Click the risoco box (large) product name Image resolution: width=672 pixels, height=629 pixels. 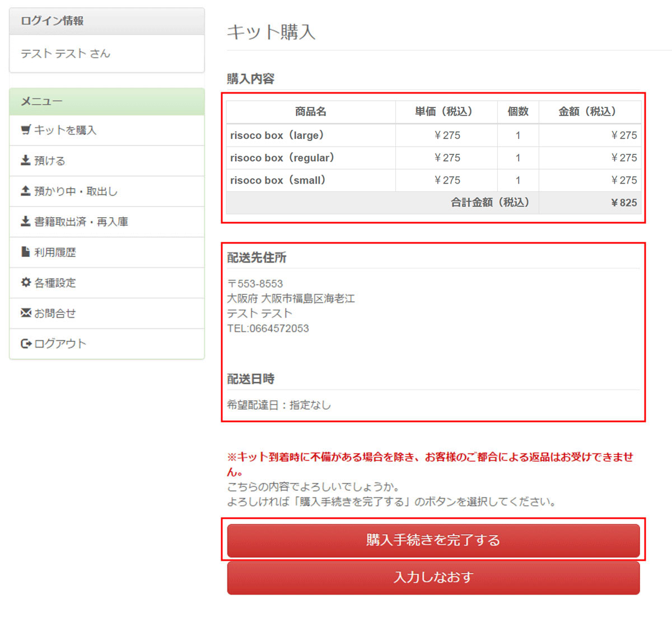point(277,135)
